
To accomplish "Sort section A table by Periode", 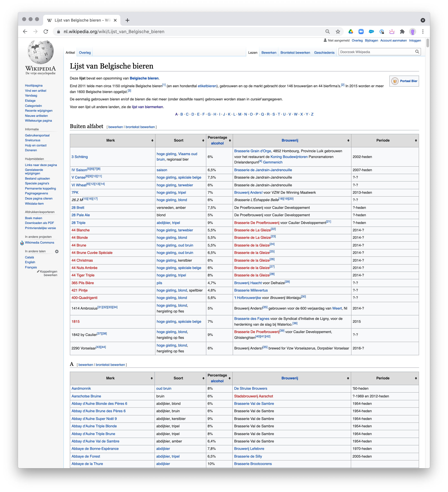I will pos(416,378).
